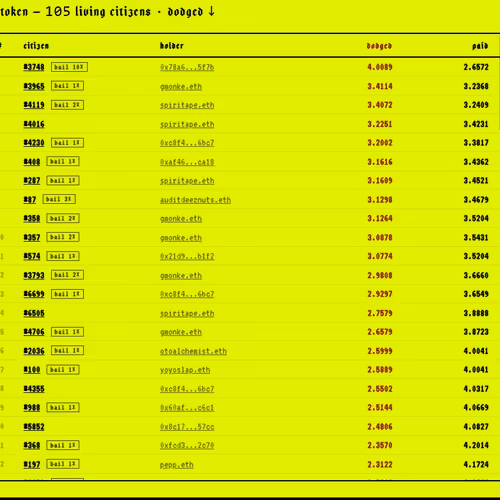Open citizen #6505 link

click(34, 313)
